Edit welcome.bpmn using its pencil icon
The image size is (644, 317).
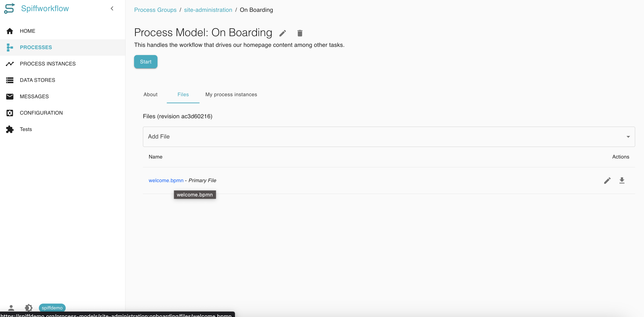[x=607, y=180]
